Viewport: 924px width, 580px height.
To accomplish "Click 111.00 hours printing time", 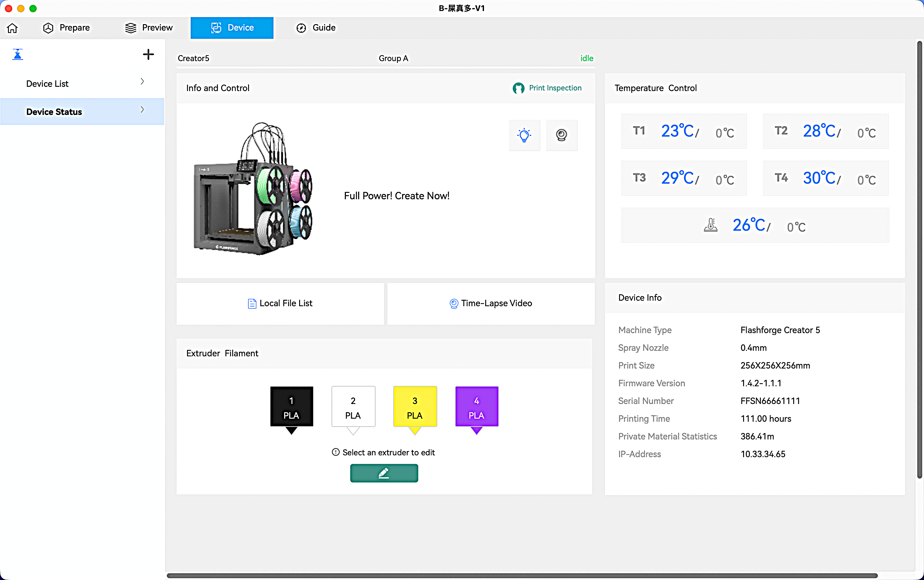I will (x=766, y=419).
